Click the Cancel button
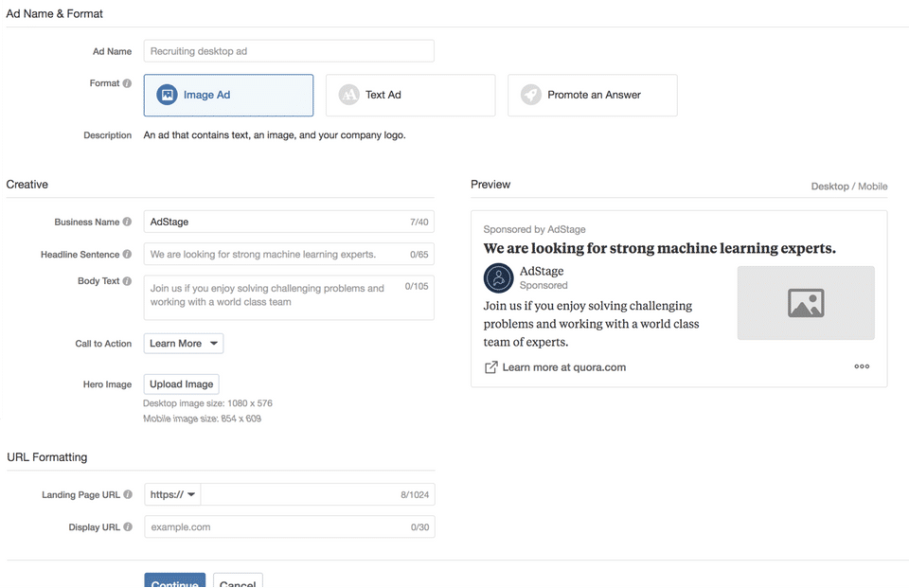909x588 pixels. pyautogui.click(x=238, y=582)
